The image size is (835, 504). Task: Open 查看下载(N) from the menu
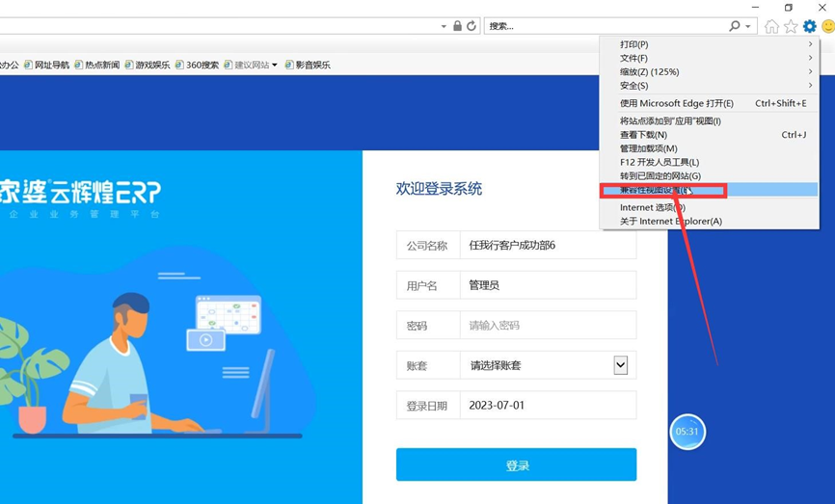click(643, 135)
